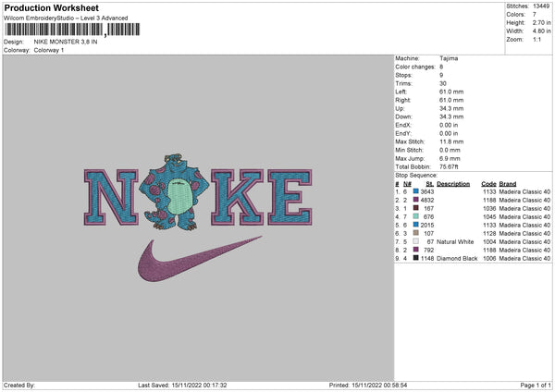Click the purple swatch in stop row 792
The image size is (555, 392).
point(416,250)
